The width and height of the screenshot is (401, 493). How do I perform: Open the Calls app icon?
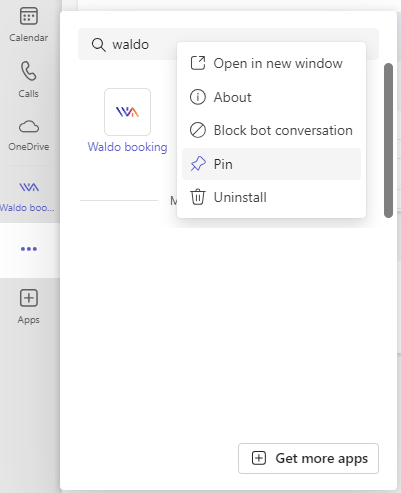(x=29, y=79)
